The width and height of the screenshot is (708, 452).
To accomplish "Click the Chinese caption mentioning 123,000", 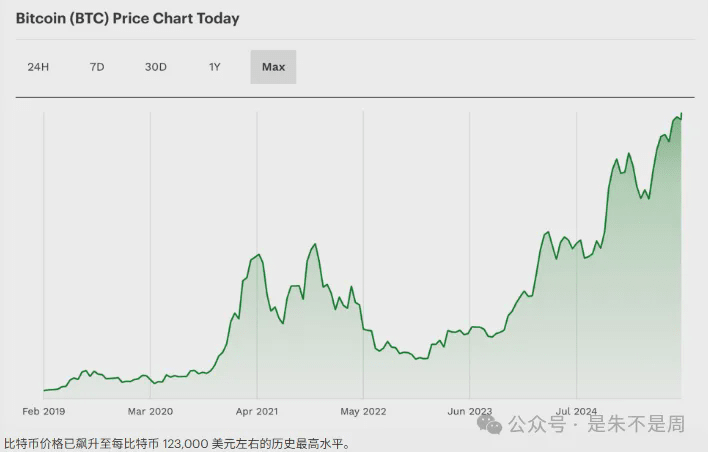I will [177, 444].
